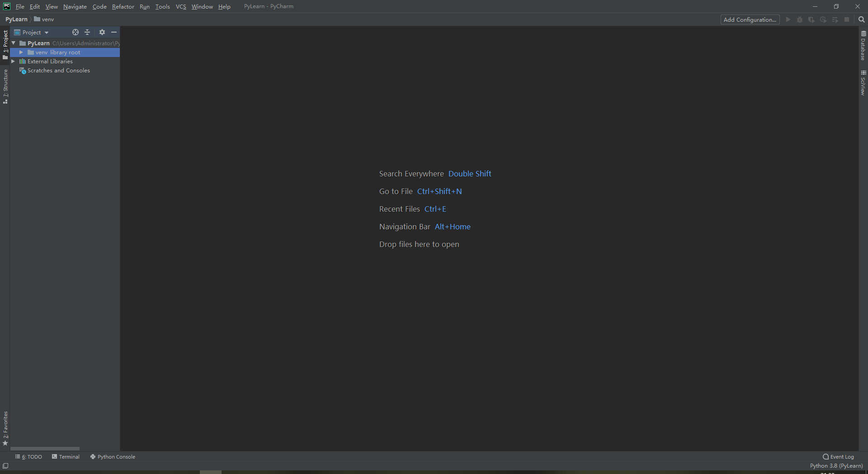The height and width of the screenshot is (474, 868).
Task: Open the Python Console tool window
Action: click(x=113, y=457)
